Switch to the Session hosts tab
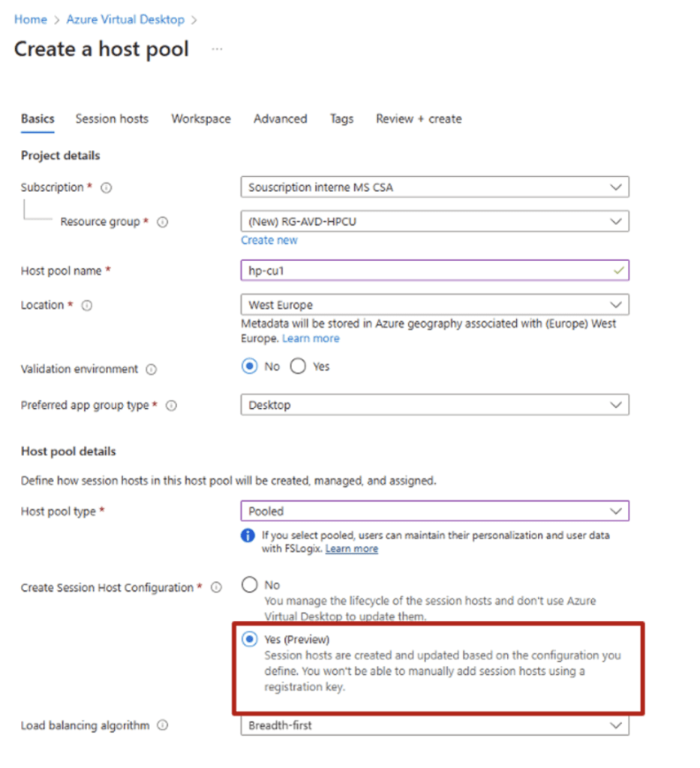This screenshot has height=768, width=700. pyautogui.click(x=111, y=118)
